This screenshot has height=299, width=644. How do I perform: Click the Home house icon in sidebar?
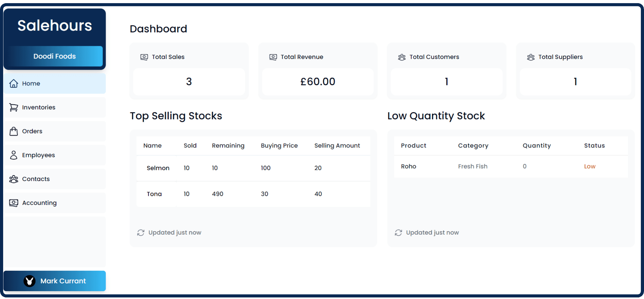pos(14,84)
